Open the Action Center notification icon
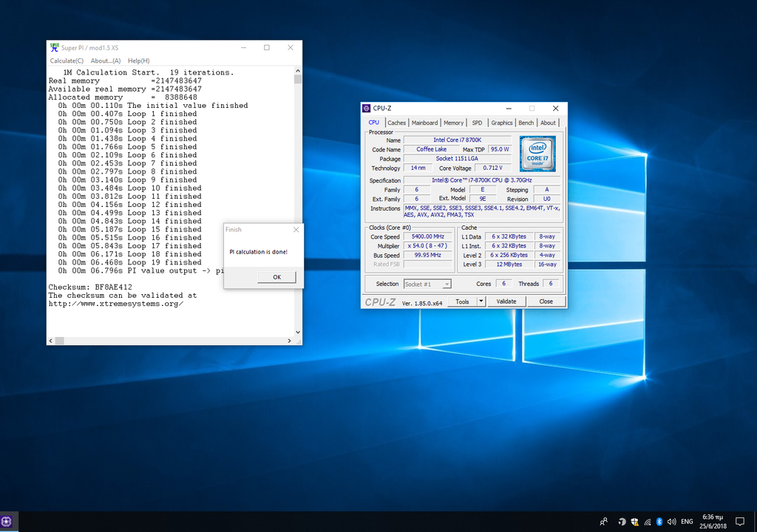 pyautogui.click(x=739, y=522)
